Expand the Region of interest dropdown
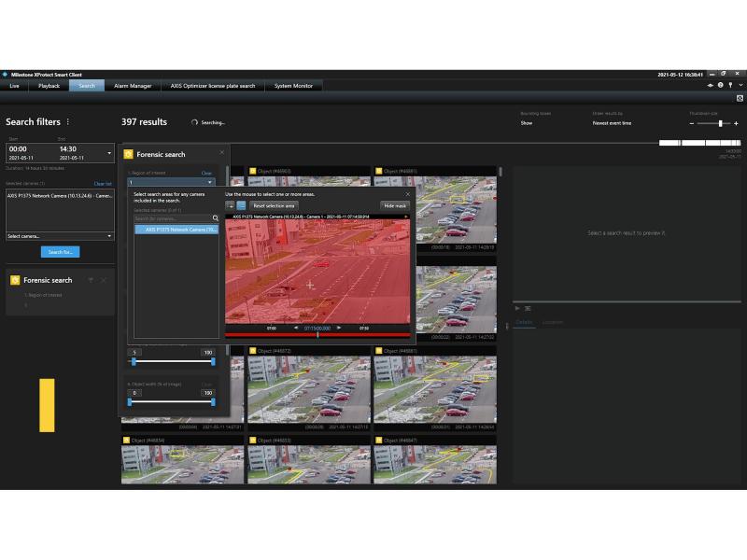 (x=171, y=182)
